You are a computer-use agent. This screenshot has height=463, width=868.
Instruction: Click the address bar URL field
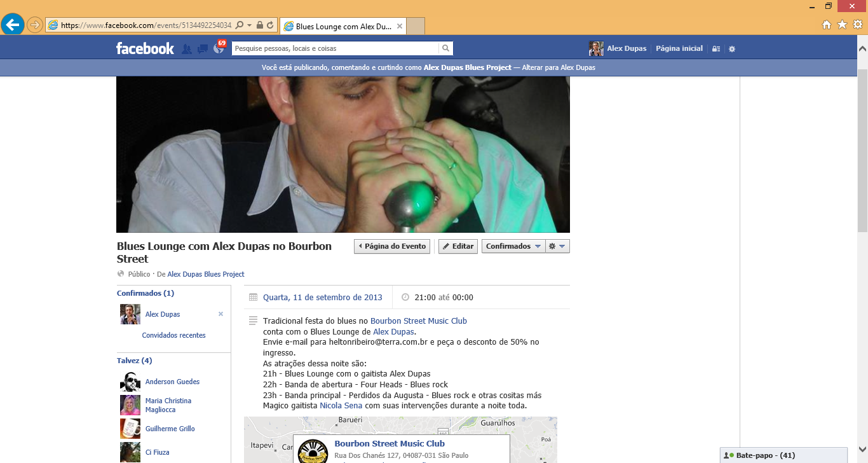[146, 25]
